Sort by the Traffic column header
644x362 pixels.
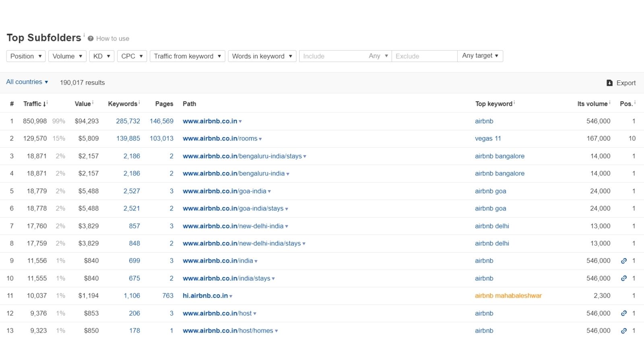[35, 104]
